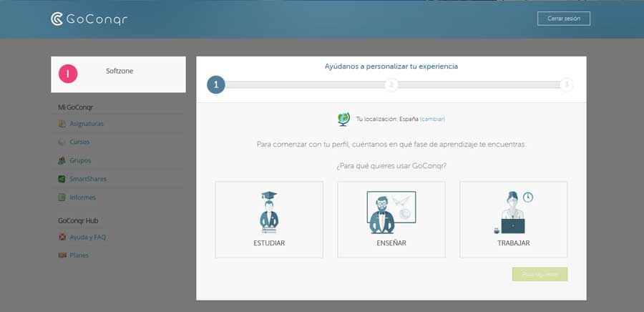Open the Grupos menu item

coord(80,160)
